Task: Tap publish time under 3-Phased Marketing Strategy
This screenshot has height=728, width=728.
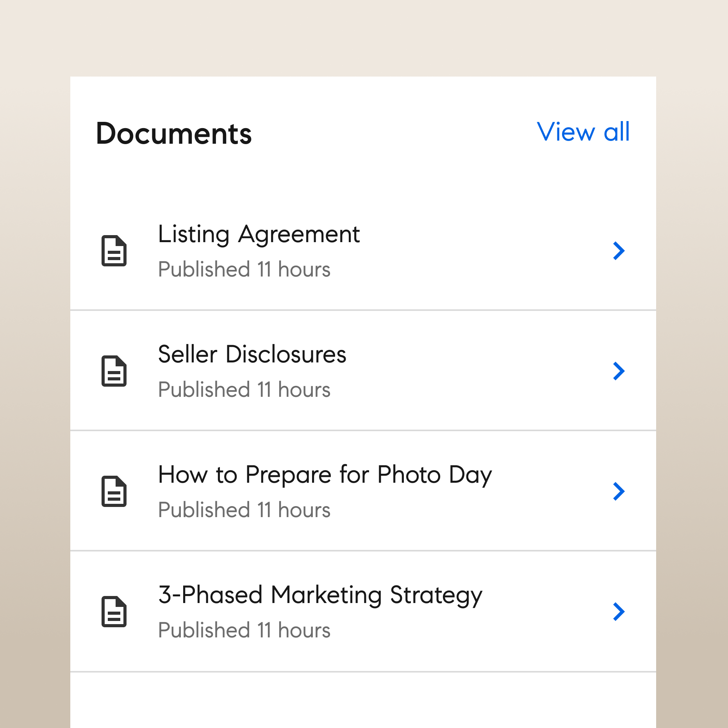Action: (244, 630)
